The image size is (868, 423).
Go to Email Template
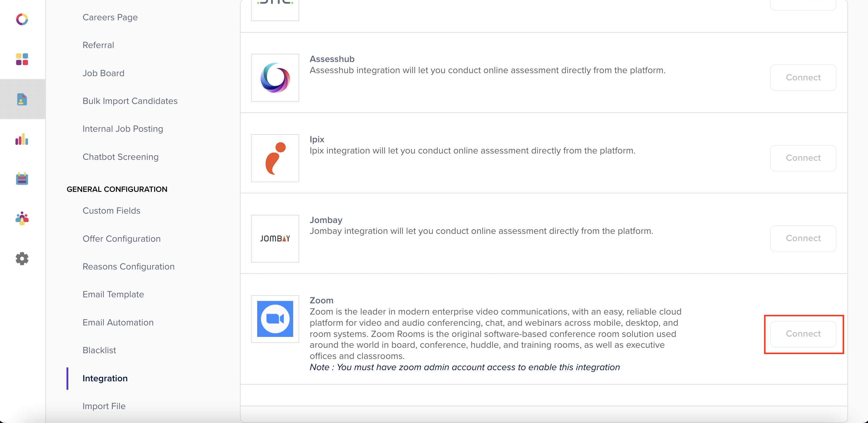113,294
